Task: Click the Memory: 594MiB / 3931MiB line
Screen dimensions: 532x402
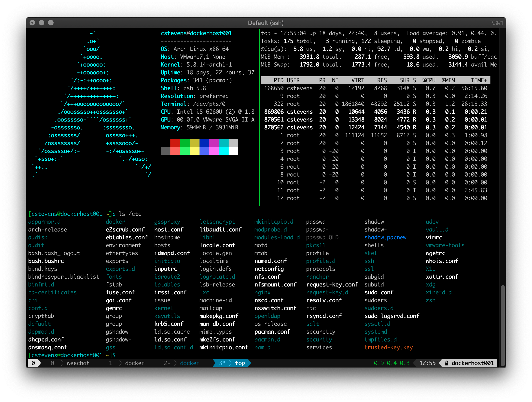Action: coord(199,127)
